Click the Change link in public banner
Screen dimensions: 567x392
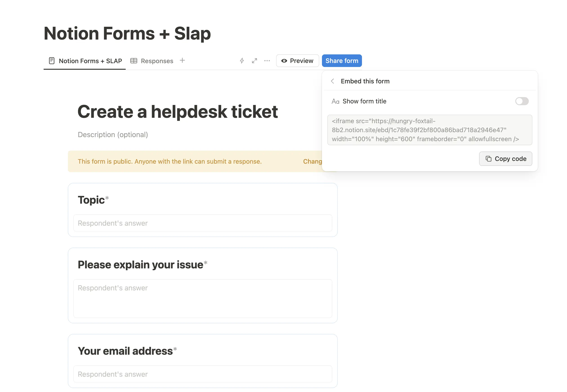(312, 161)
